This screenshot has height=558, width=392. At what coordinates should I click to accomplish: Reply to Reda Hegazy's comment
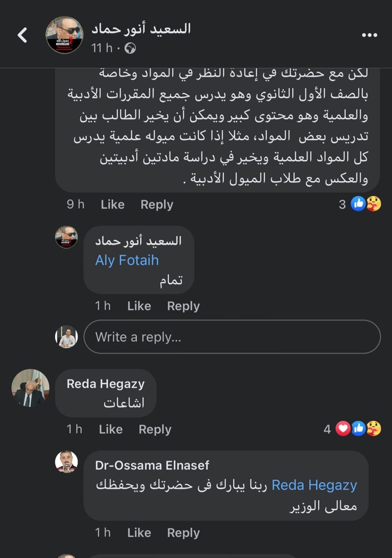[x=155, y=429]
